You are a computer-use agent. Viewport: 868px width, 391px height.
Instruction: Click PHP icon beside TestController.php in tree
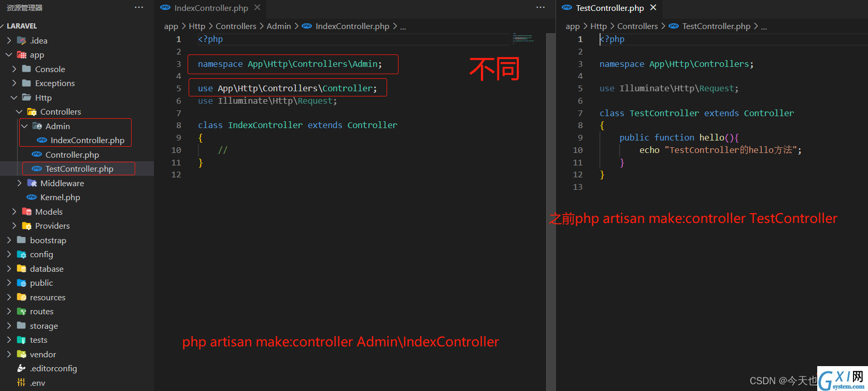point(37,169)
